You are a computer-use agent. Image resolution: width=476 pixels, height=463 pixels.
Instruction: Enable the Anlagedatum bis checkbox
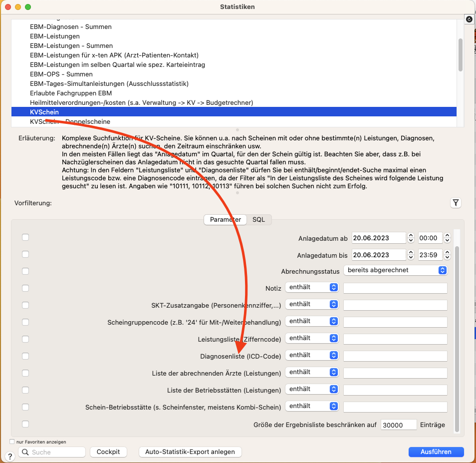[25, 254]
